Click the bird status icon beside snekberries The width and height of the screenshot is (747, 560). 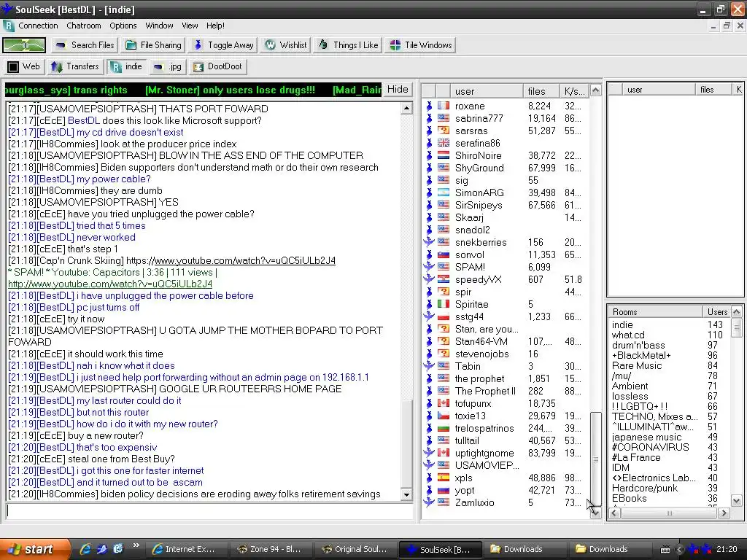click(x=429, y=242)
